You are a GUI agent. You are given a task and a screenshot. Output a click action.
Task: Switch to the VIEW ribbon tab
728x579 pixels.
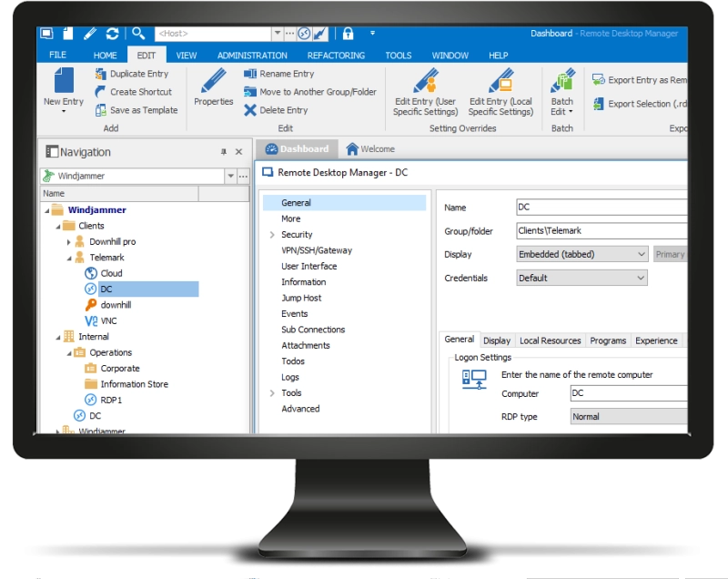[187, 56]
